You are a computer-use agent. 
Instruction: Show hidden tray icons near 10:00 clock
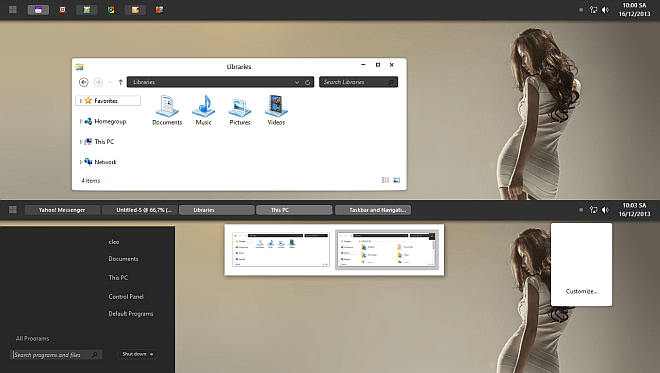tap(581, 10)
